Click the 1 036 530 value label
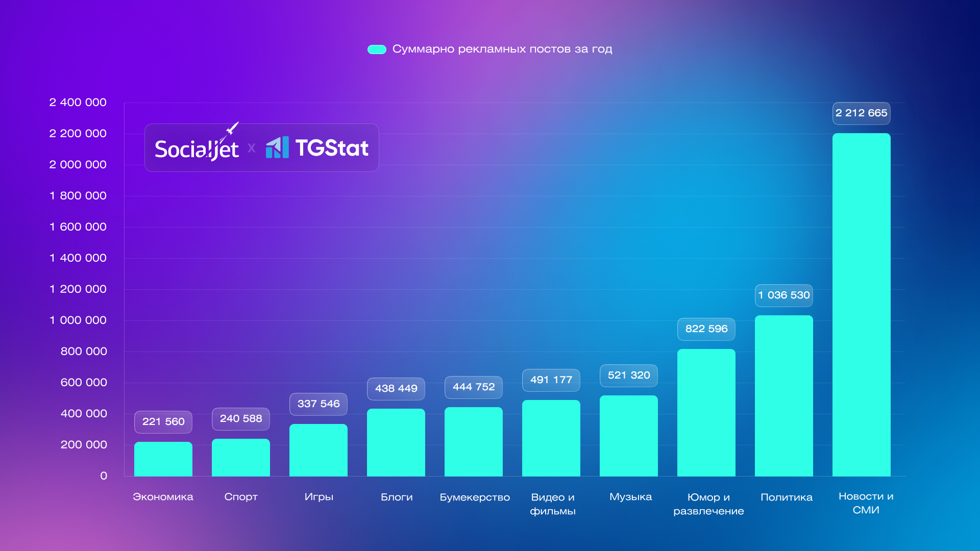 click(x=783, y=295)
